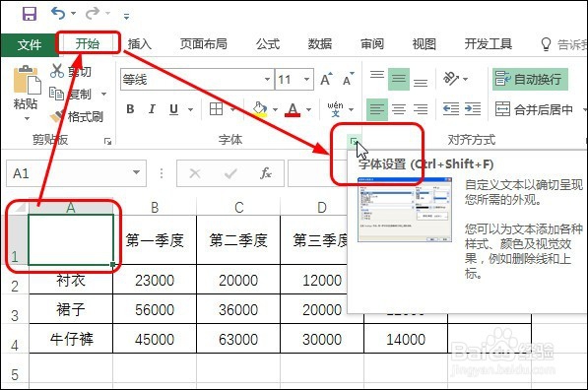588x390 pixels.
Task: Open the 字体 font settings dialog launcher
Action: [354, 141]
